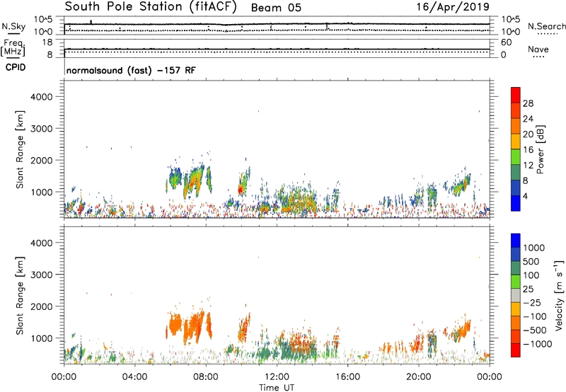Viewport: 566px width, 392px height.
Task: Click the frequency trace in the Freq. panel
Action: [277, 49]
